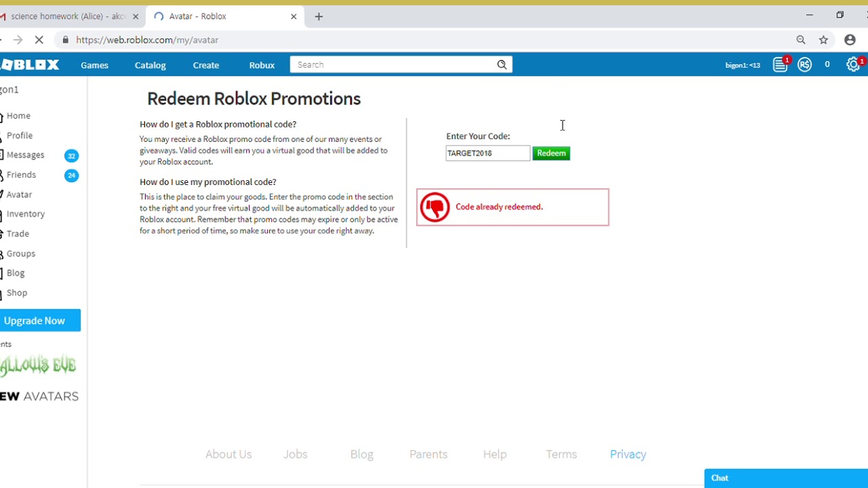Click the Enter Your Code label
This screenshot has height=488, width=868.
478,136
